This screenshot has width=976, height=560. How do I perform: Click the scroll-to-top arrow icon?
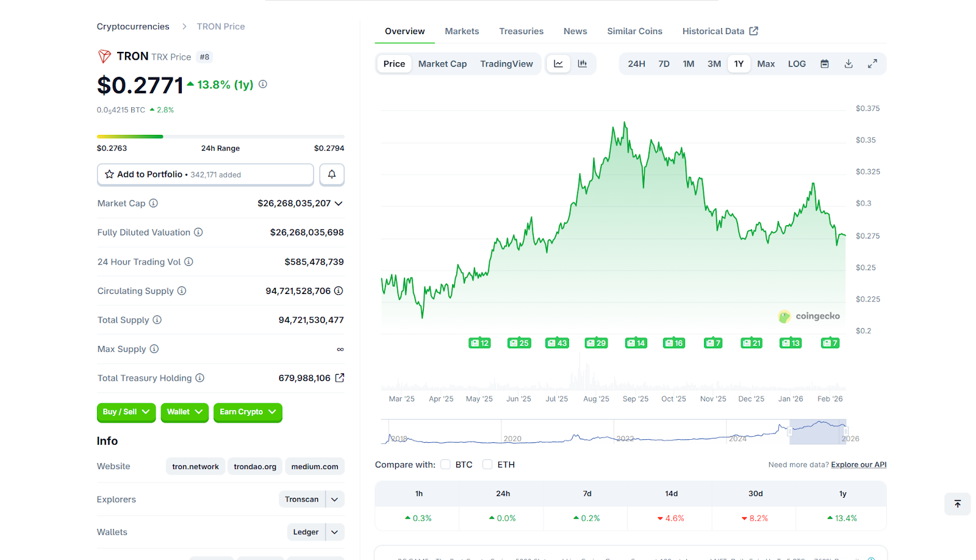coord(958,504)
